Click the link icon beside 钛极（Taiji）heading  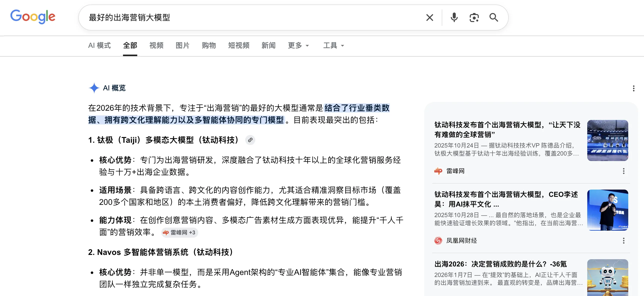pyautogui.click(x=250, y=140)
